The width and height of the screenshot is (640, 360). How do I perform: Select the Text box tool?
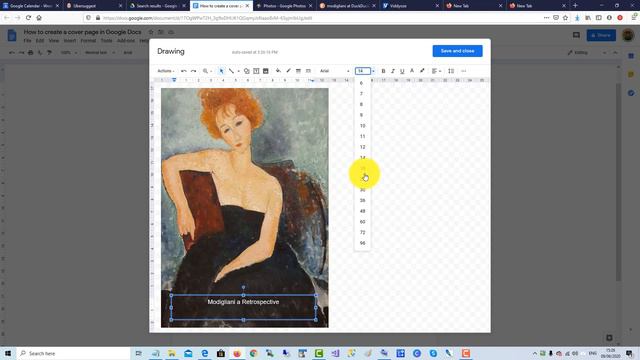point(256,71)
